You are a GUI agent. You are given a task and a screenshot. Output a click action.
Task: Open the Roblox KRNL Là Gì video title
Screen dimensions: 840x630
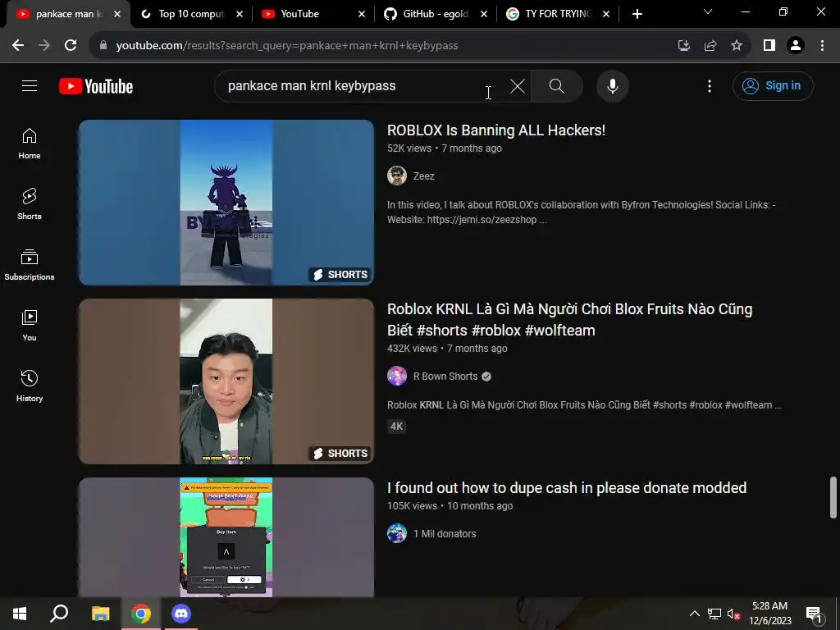pyautogui.click(x=569, y=319)
